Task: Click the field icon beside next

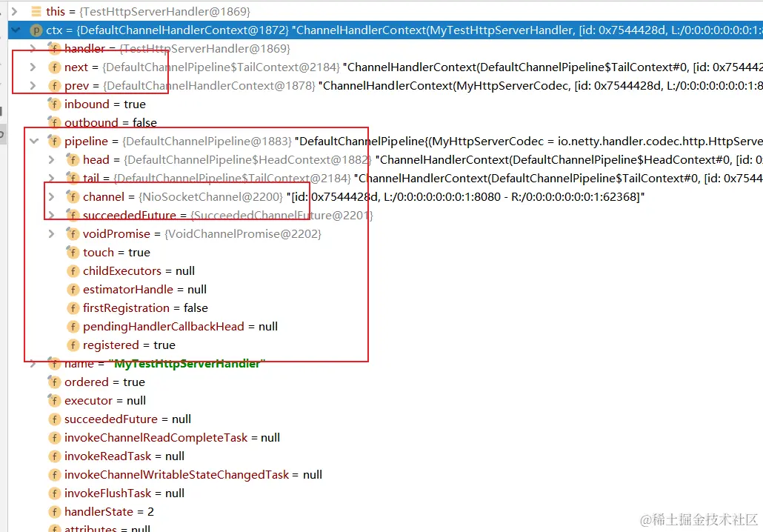Action: [x=55, y=67]
